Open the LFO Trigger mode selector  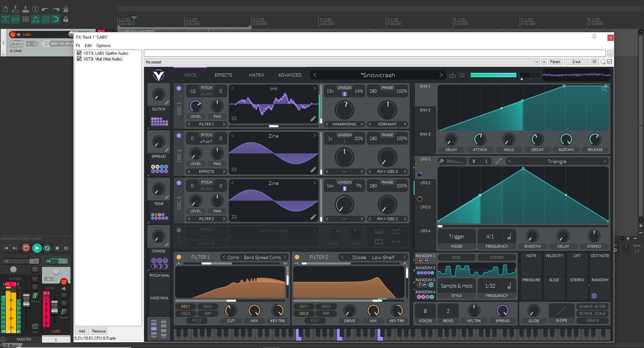tap(456, 237)
